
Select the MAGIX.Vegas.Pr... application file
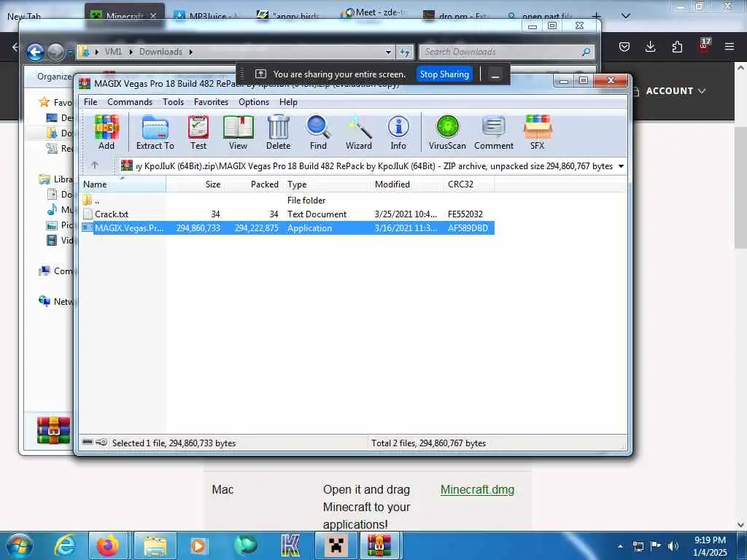click(287, 228)
